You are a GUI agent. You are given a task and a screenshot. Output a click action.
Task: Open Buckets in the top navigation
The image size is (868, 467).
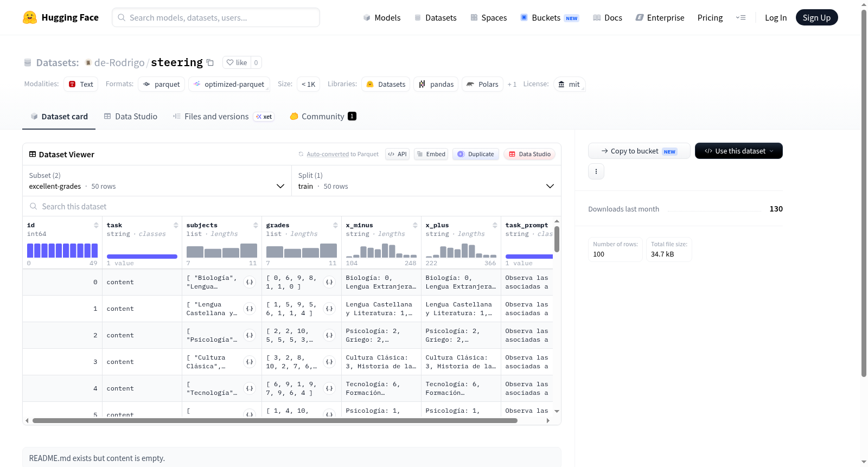(550, 17)
